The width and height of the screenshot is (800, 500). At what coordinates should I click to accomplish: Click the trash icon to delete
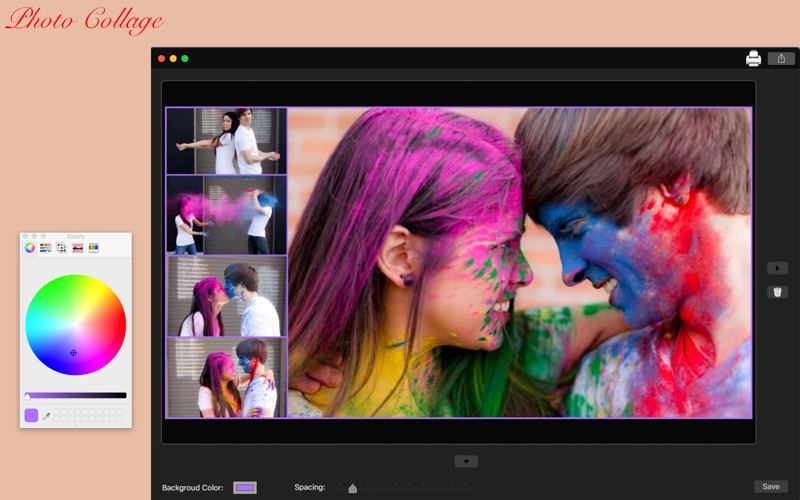777,292
